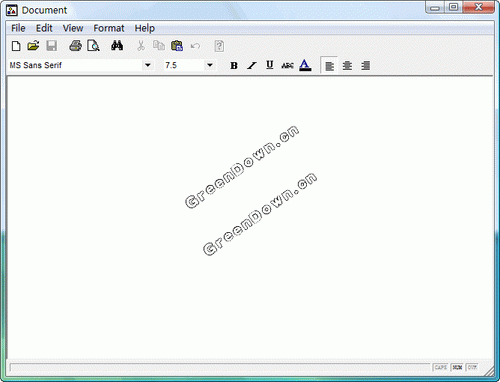Click the OVR status bar indicator
The height and width of the screenshot is (382, 500).
click(x=472, y=367)
